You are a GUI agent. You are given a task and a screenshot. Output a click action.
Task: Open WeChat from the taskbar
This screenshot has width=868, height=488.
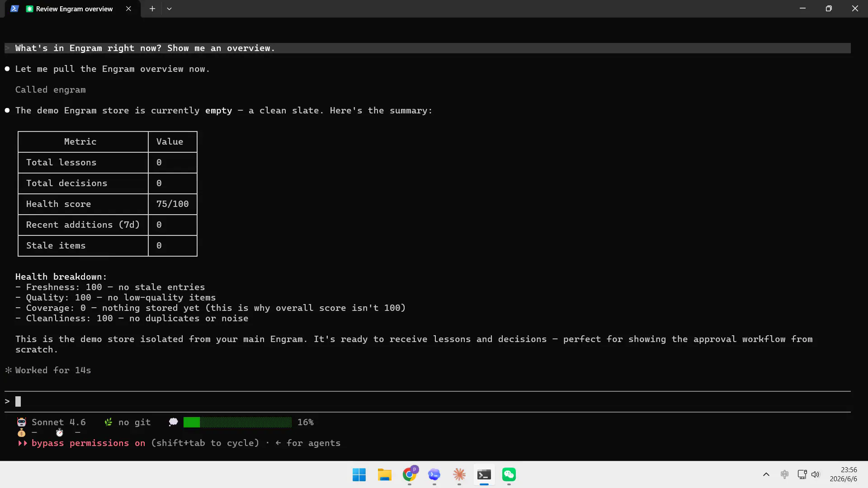509,474
